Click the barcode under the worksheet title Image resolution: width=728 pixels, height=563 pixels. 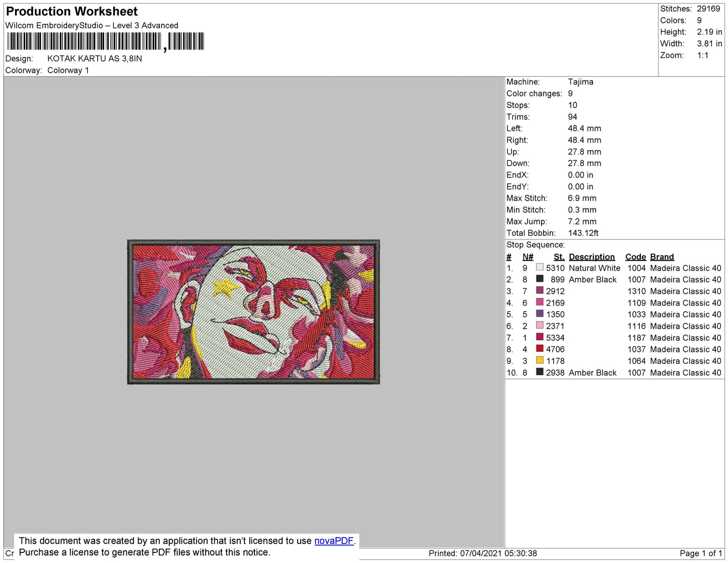(105, 41)
